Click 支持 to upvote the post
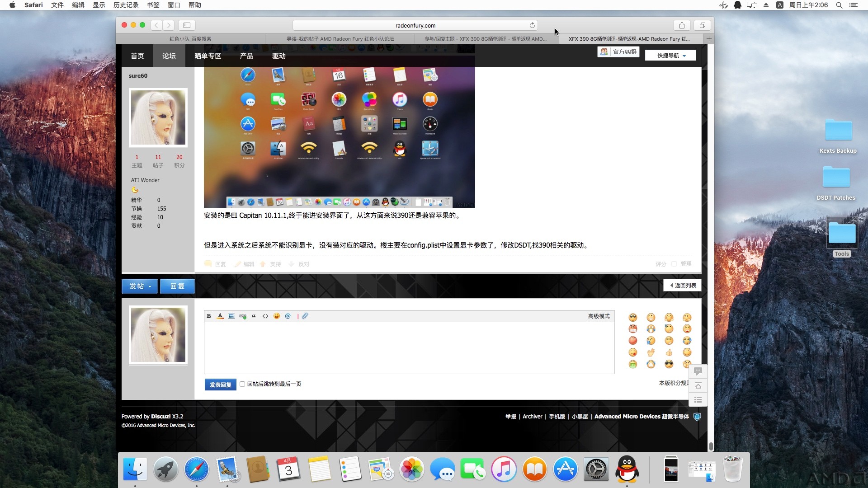This screenshot has height=488, width=868. click(x=271, y=264)
